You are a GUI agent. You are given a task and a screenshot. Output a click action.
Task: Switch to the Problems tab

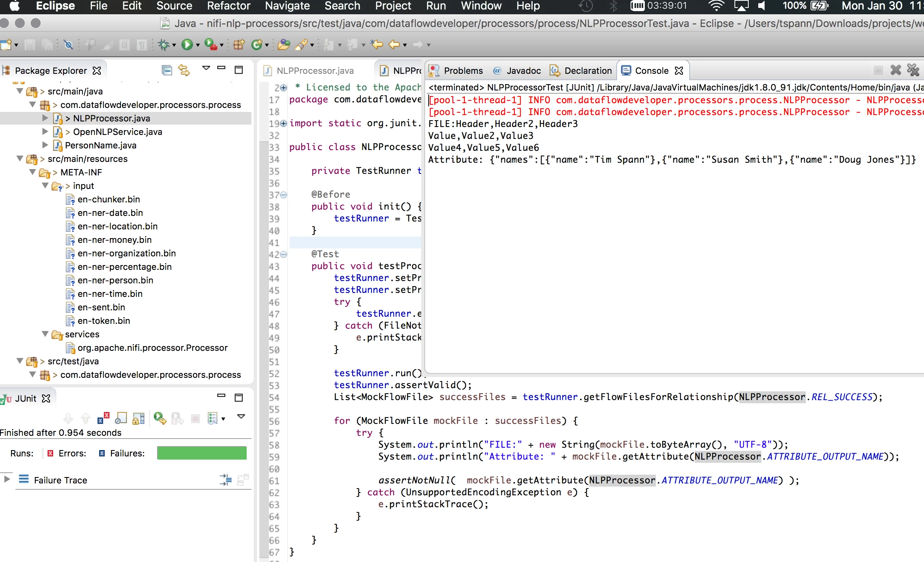[x=456, y=71]
